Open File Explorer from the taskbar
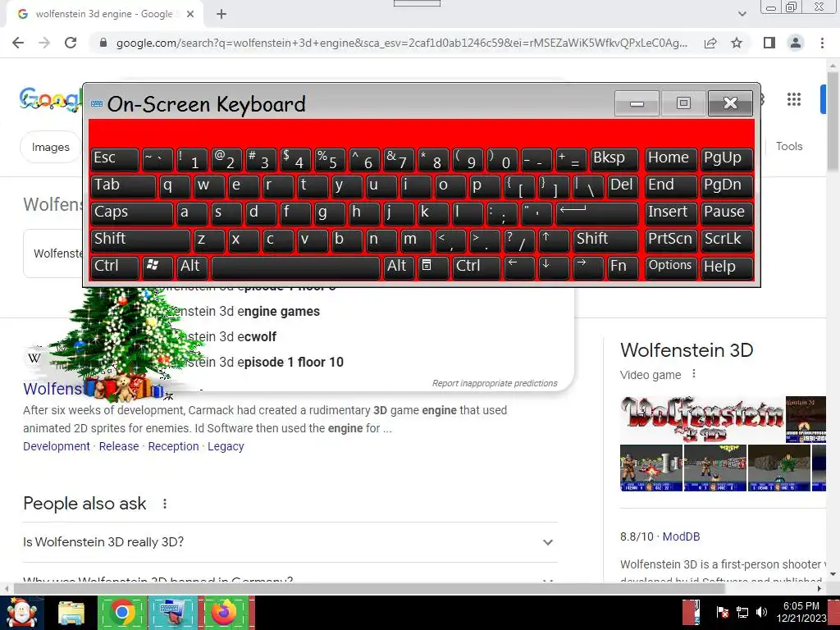 coord(71,614)
